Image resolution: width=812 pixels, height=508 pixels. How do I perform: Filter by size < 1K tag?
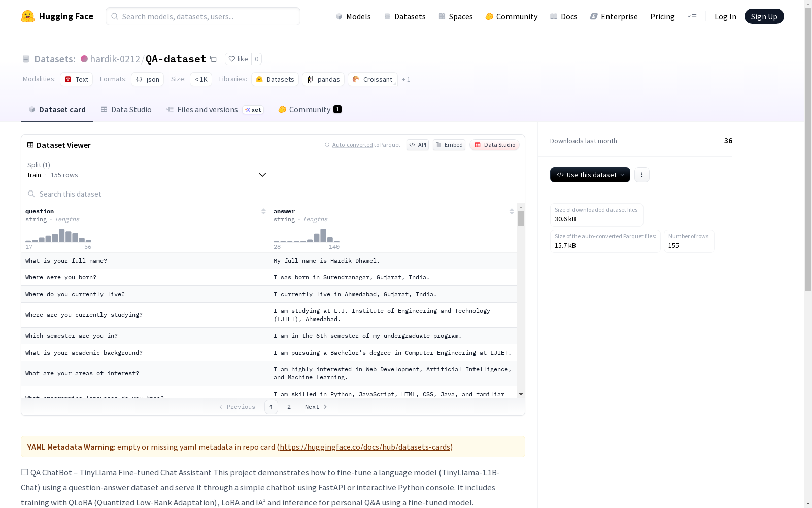(201, 79)
